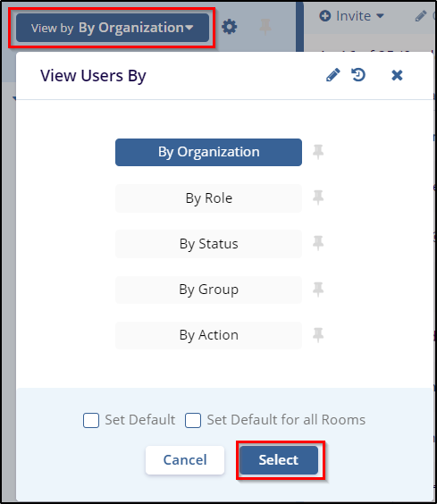Screen dimensions: 437x504
Task: Pin the By Action view
Action: [x=318, y=335]
